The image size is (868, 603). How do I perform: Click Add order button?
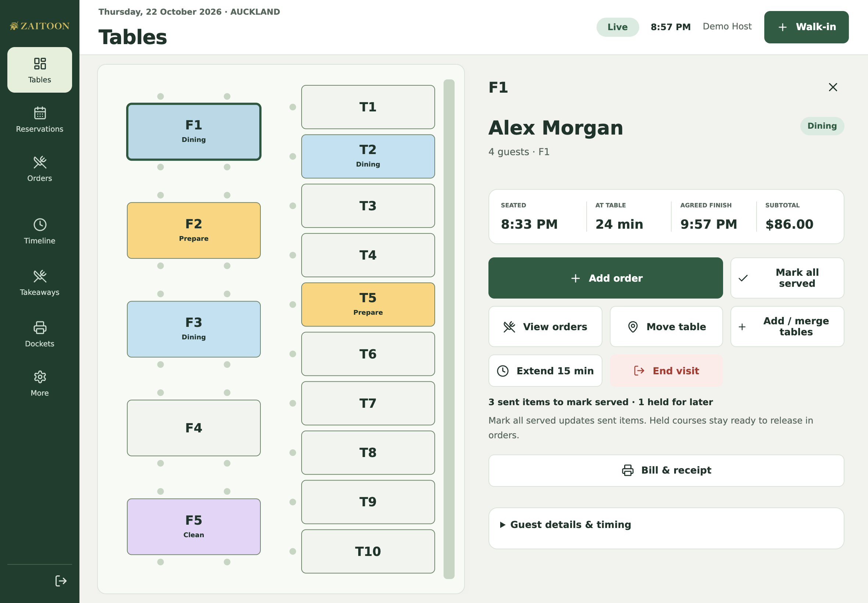(605, 278)
